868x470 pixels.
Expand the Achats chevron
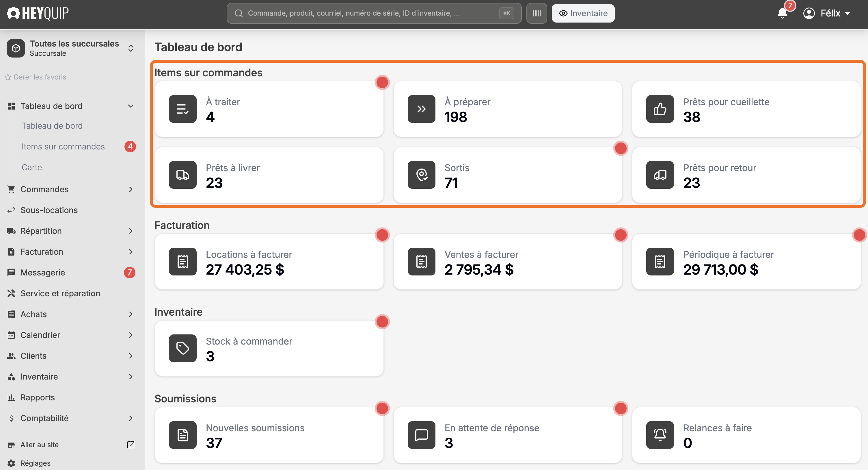tap(131, 314)
